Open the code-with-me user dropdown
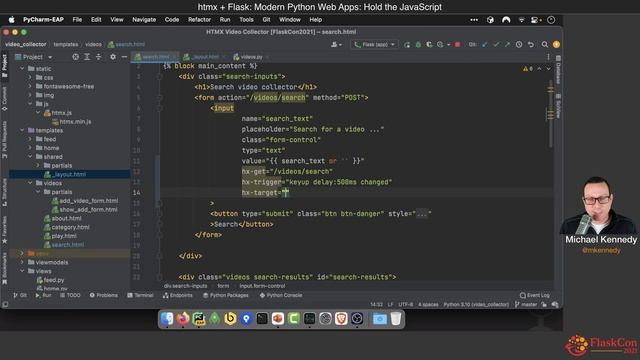 pyautogui.click(x=337, y=44)
